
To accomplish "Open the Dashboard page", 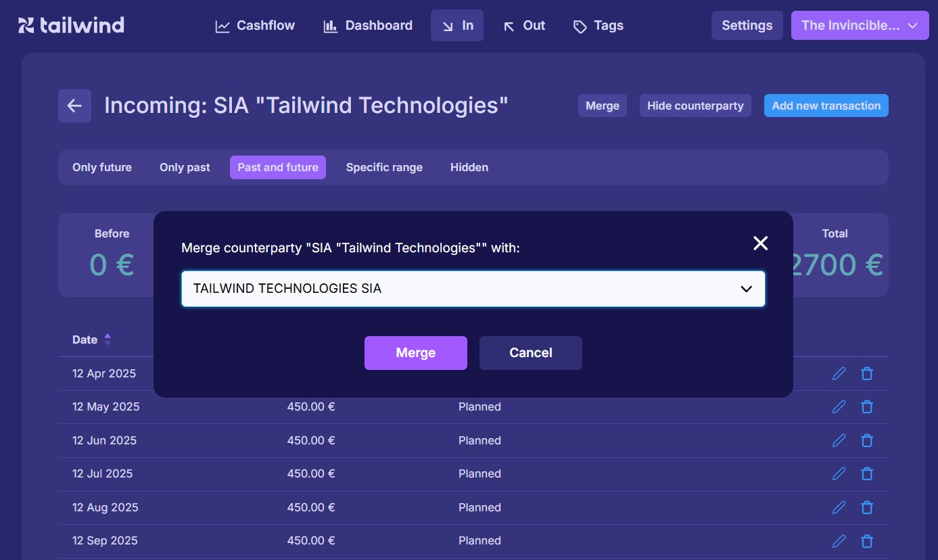I will pyautogui.click(x=368, y=26).
